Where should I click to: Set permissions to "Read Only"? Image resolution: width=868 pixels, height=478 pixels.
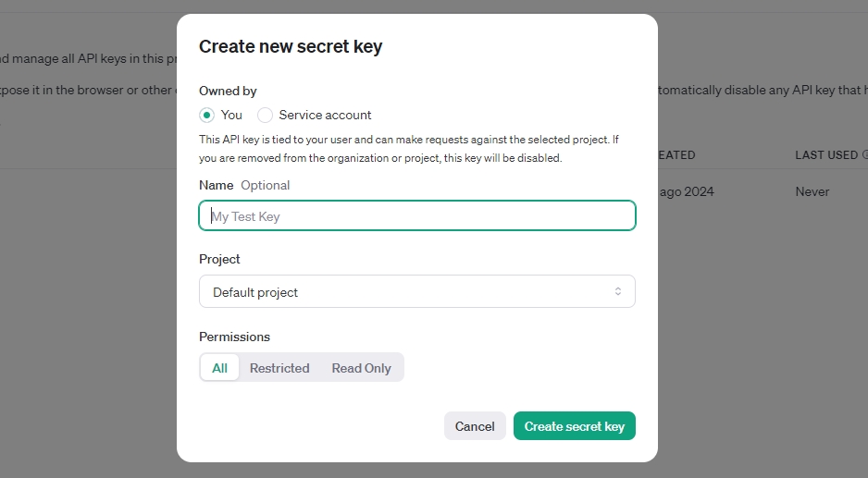[x=361, y=368]
